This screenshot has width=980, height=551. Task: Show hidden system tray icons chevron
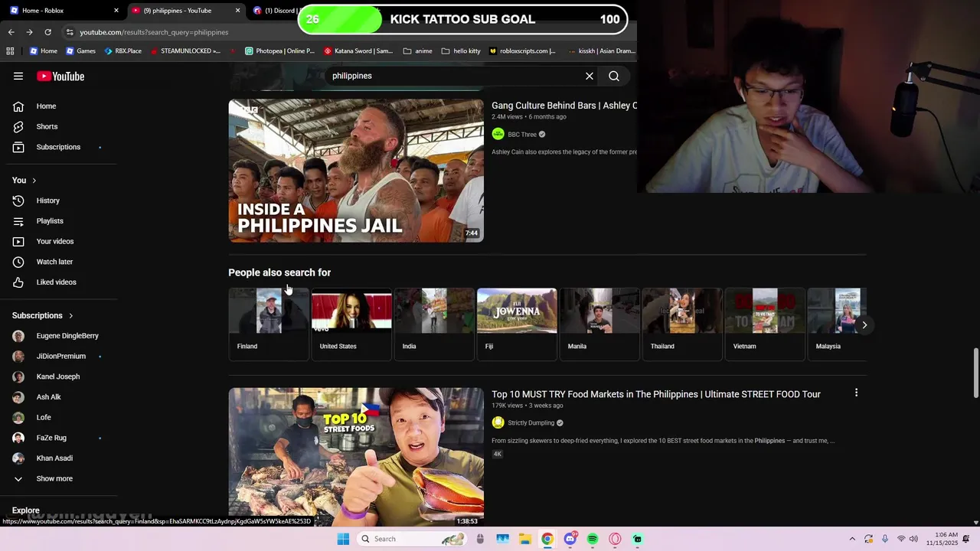pyautogui.click(x=852, y=539)
